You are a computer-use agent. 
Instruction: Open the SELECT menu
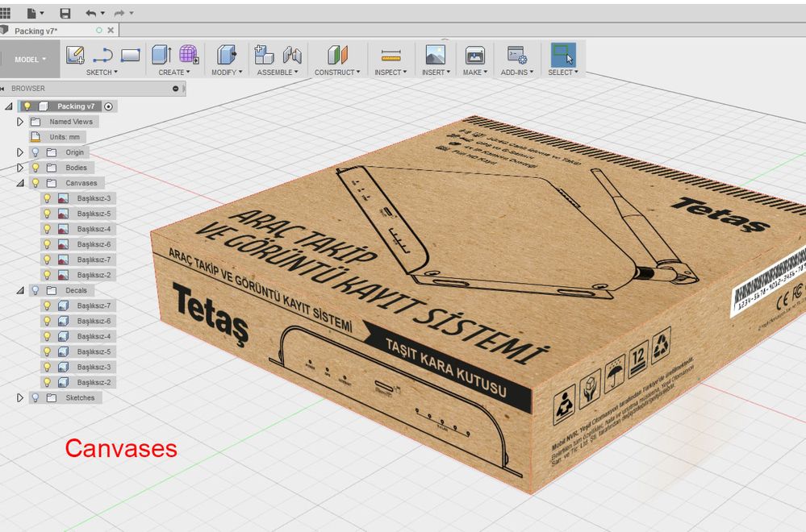pos(563,73)
